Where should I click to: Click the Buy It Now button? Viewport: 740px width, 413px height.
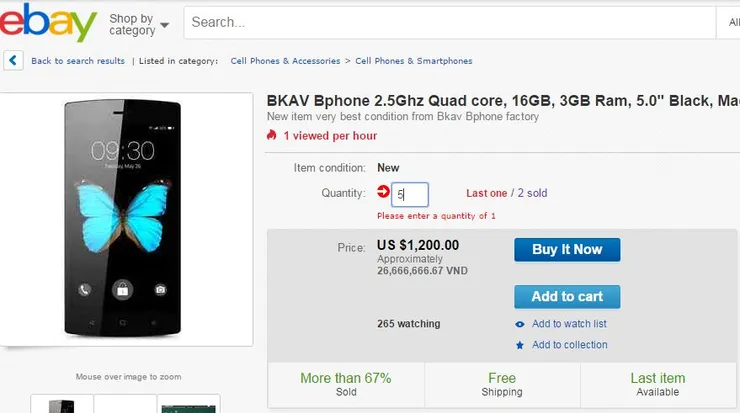tap(567, 250)
